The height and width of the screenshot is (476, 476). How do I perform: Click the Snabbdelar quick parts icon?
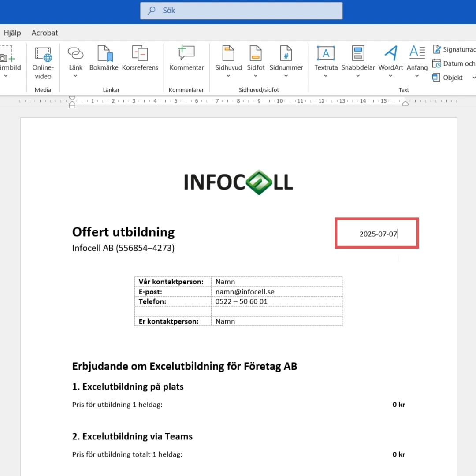[x=358, y=53]
